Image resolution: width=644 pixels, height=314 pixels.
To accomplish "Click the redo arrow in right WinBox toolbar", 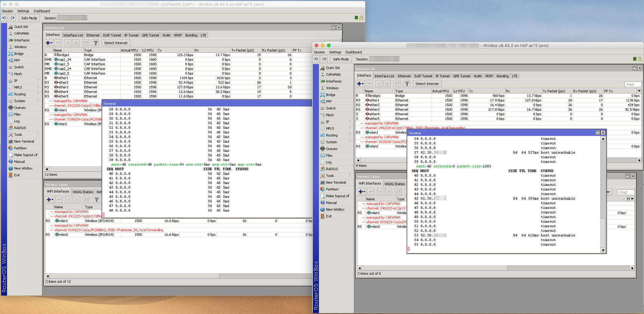I will click(324, 59).
